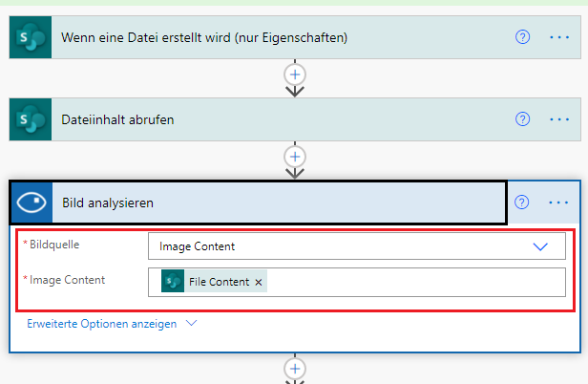Collapse the Bild analysieren card header
The image size is (588, 384).
[278, 203]
